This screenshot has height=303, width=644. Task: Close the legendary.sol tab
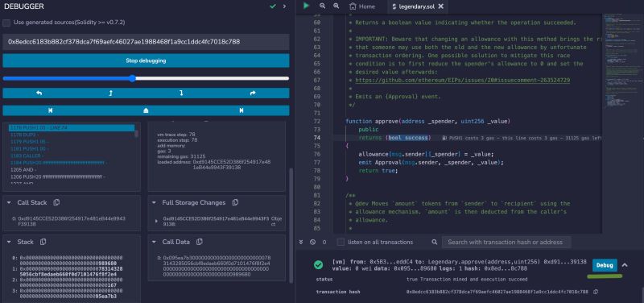click(x=440, y=6)
